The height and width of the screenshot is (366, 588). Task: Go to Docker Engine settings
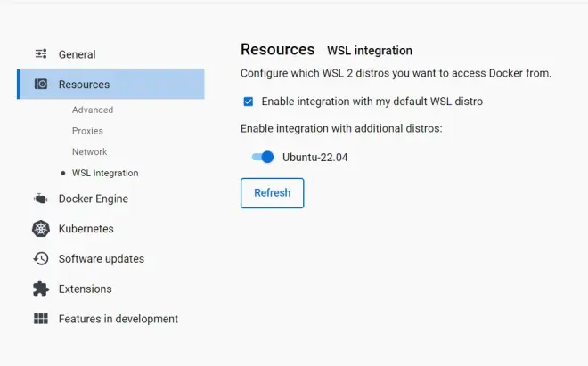coord(94,199)
